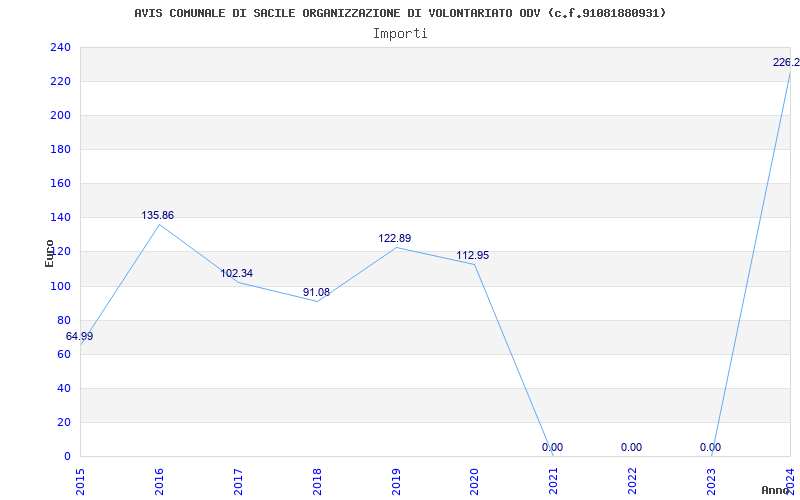Click the 0.00 label above 2023
Image resolution: width=800 pixels, height=500 pixels.
point(711,447)
